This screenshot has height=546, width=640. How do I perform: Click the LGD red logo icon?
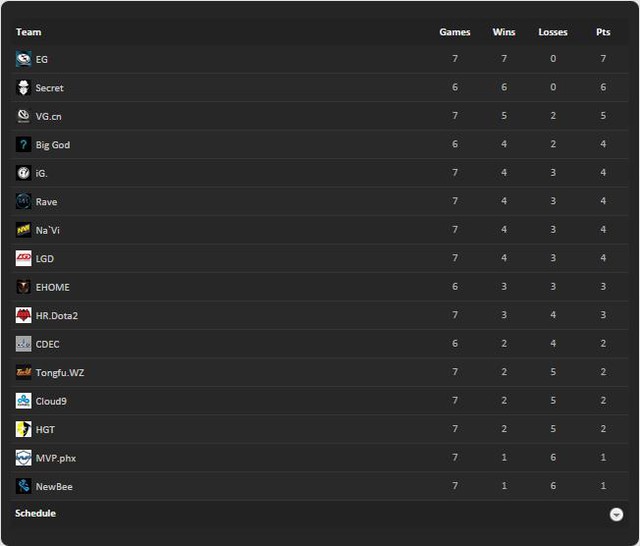coord(23,259)
